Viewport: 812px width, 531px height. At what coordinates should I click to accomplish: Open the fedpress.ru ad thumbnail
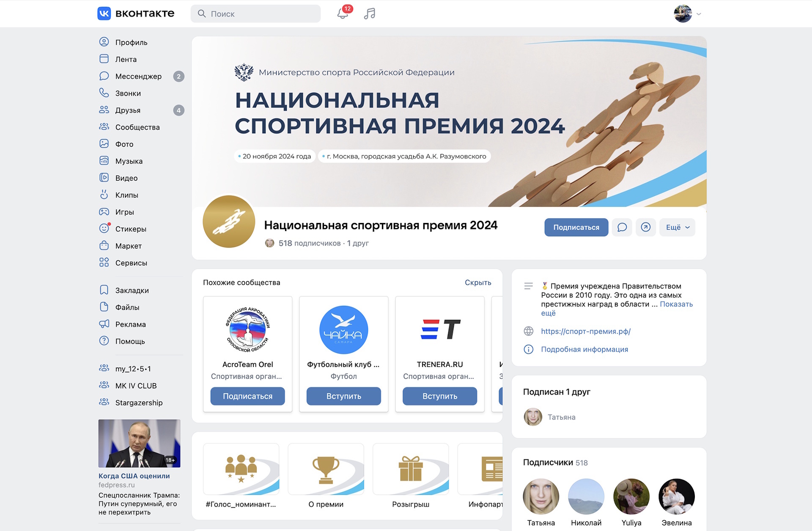(x=140, y=443)
